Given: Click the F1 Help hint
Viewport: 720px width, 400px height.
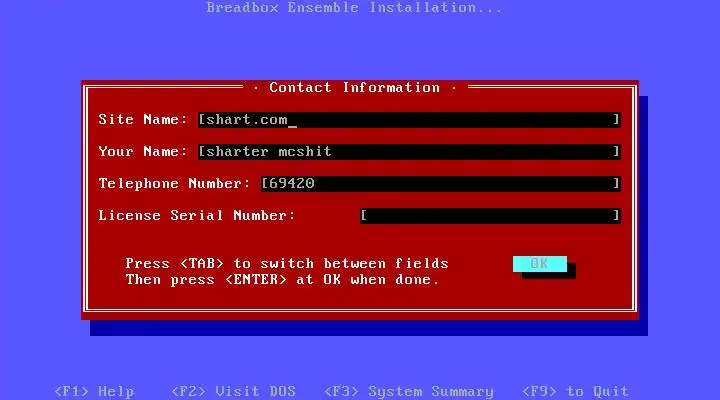Looking at the screenshot, I should point(94,391).
